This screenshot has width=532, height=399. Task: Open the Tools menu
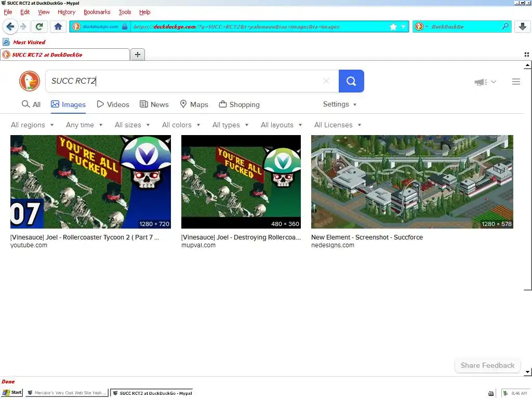125,12
